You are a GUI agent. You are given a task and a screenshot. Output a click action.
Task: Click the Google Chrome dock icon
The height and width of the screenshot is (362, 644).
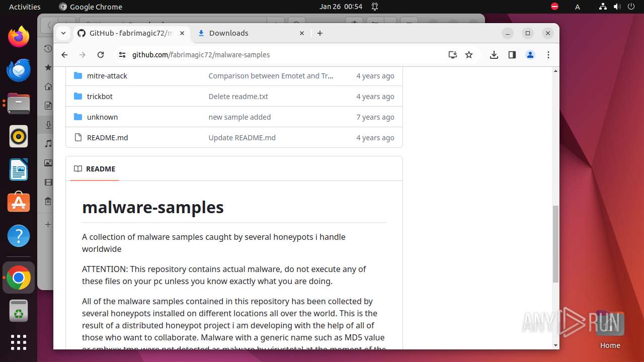(x=19, y=278)
